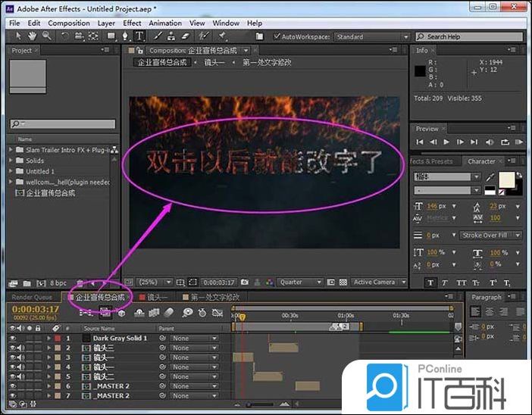Expand the Stroke Over Fill dropdown

click(x=491, y=236)
